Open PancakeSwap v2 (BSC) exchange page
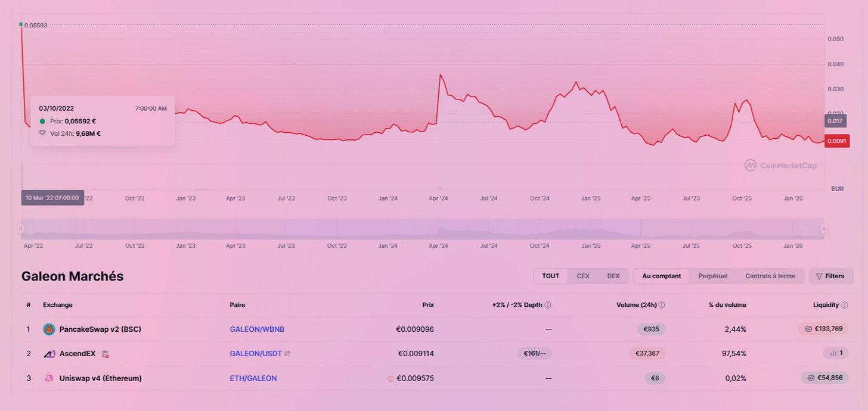This screenshot has width=868, height=411. point(100,329)
